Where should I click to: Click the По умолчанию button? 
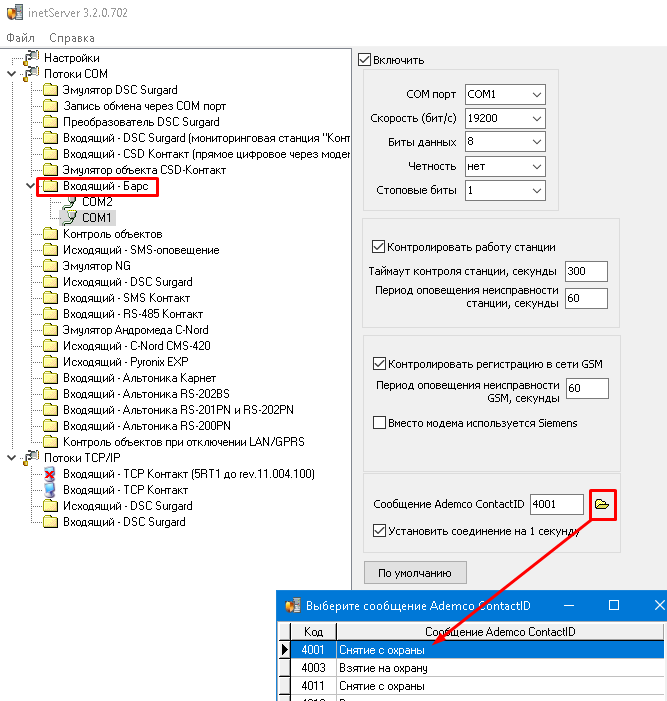pos(415,573)
